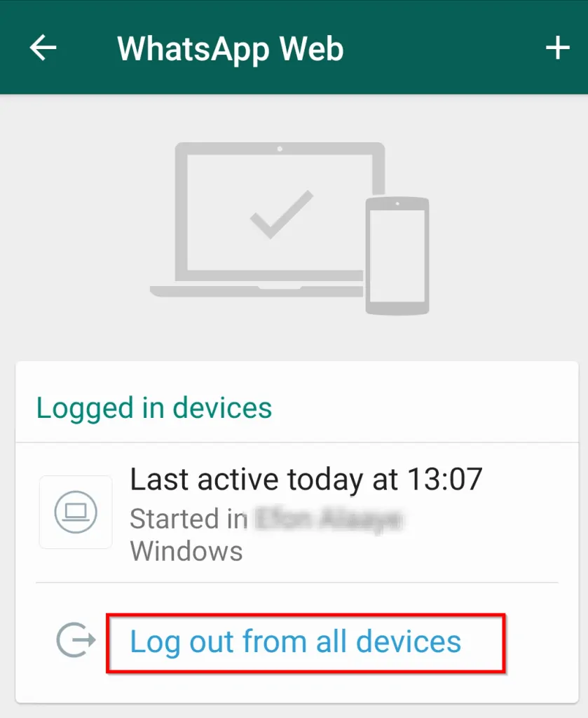Viewport: 588px width, 718px height.
Task: Click the green header bar area
Action: (x=294, y=47)
